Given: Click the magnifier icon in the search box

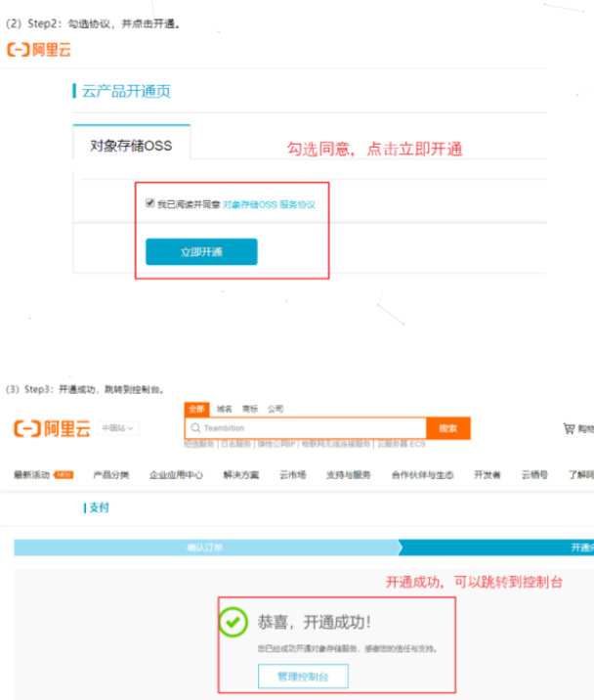Looking at the screenshot, I should [195, 428].
